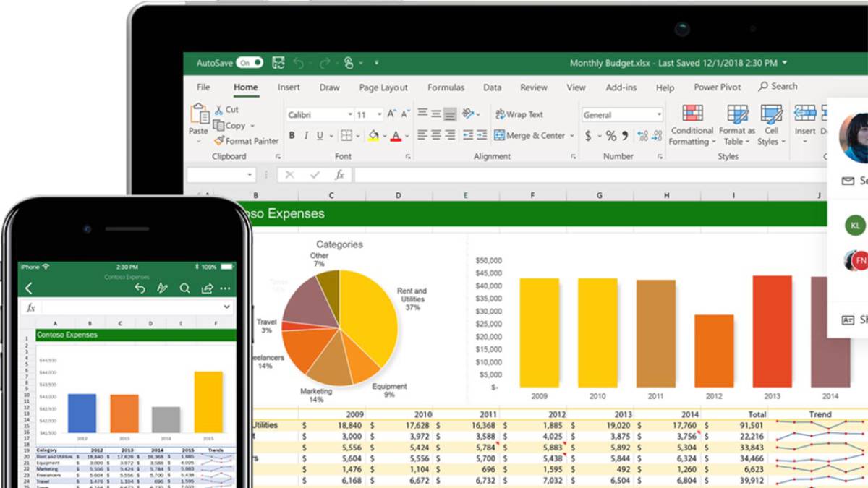Click Merge & Center
The image size is (868, 488).
529,135
